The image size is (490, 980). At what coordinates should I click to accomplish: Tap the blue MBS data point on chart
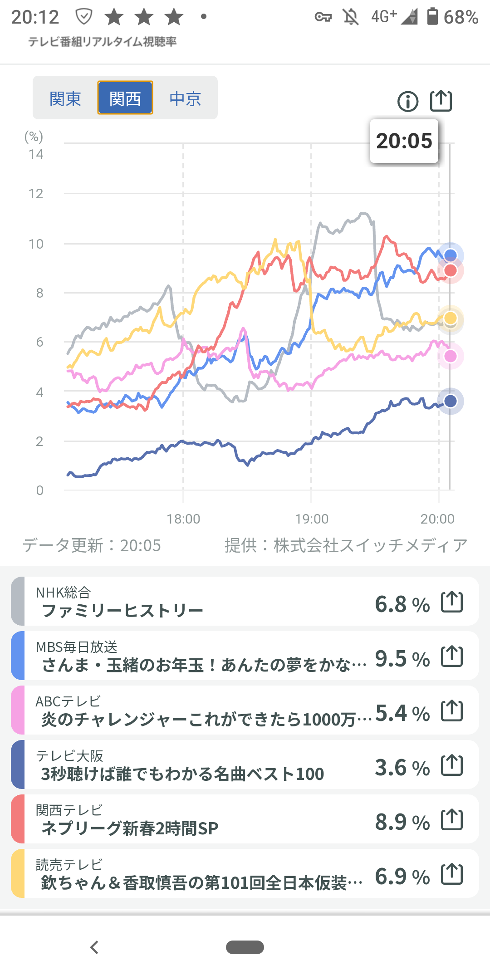tap(450, 255)
